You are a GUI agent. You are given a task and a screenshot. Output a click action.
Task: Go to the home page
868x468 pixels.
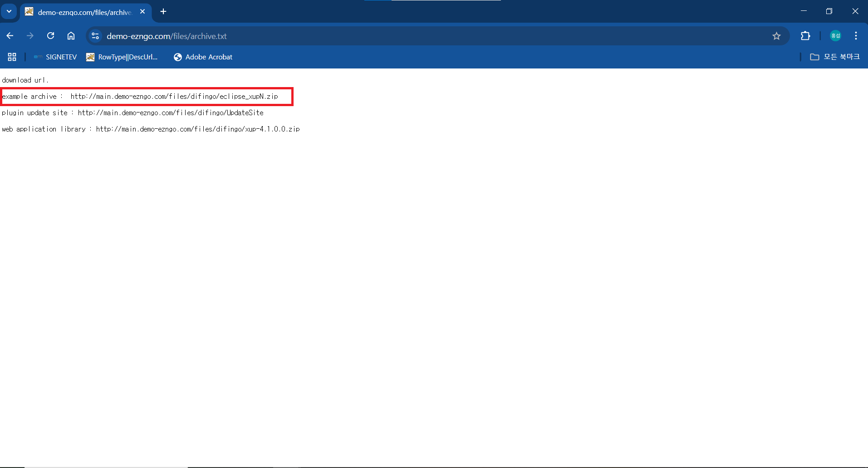71,36
